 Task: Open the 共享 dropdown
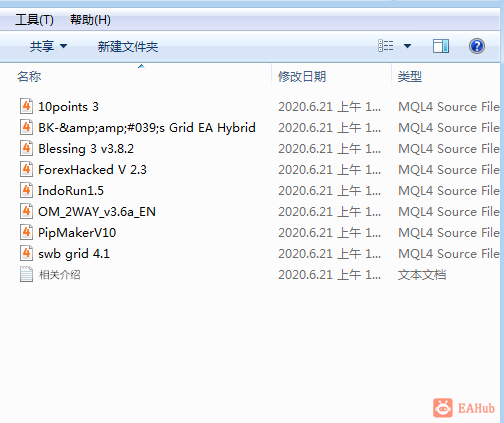pyautogui.click(x=48, y=46)
